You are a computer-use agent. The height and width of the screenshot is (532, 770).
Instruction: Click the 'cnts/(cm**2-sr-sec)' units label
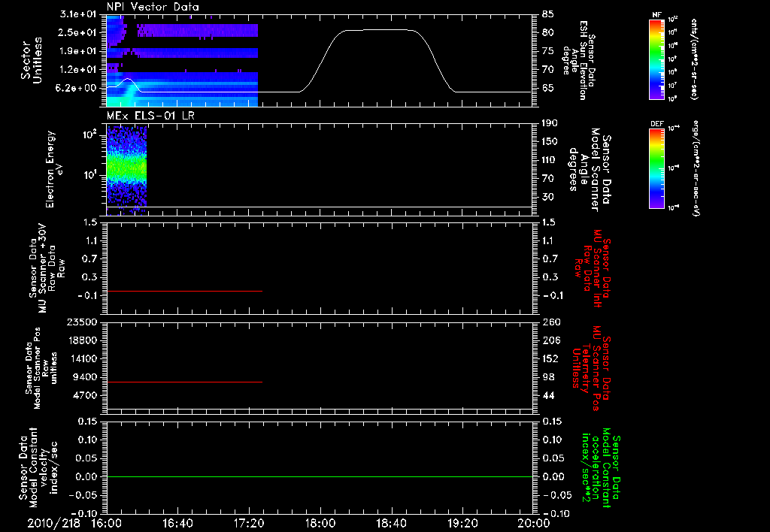694,59
